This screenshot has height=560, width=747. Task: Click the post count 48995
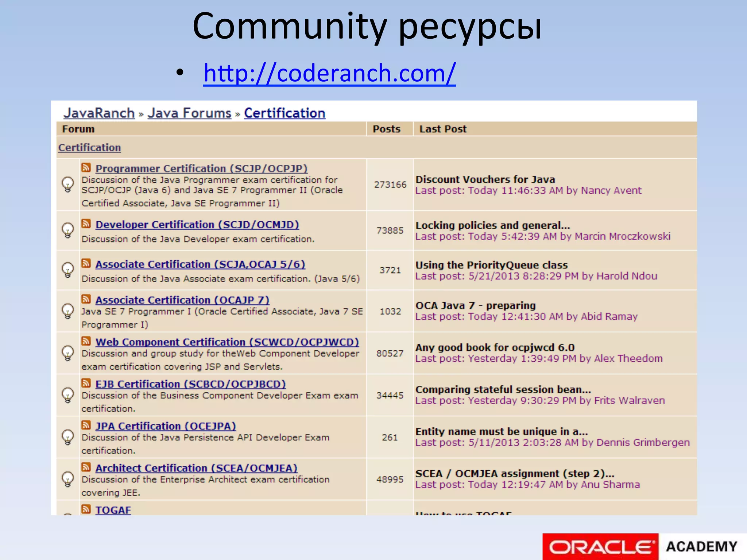click(390, 479)
